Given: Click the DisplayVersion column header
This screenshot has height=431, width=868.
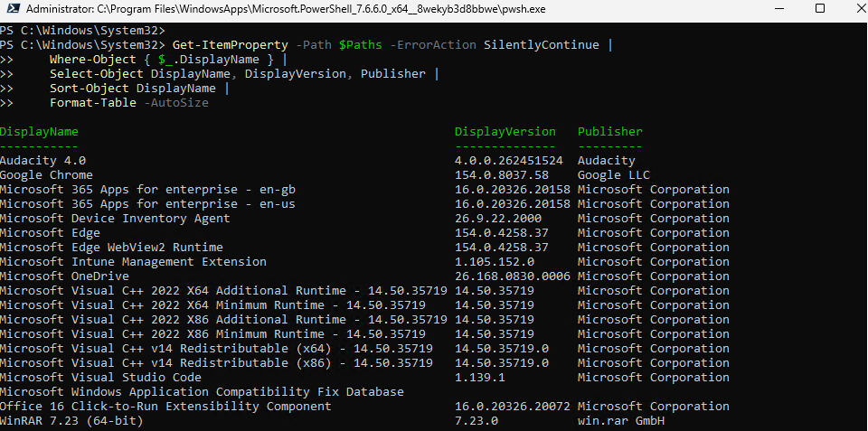Looking at the screenshot, I should [x=505, y=132].
